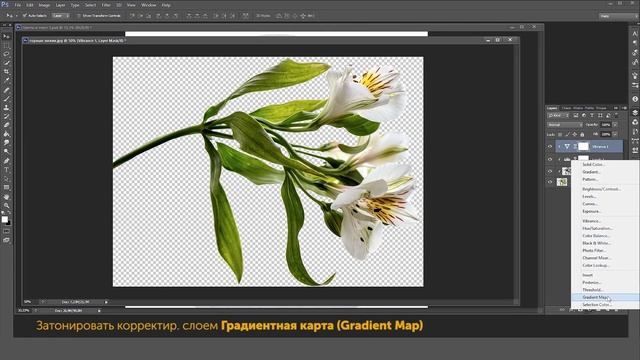
Task: Open the tool preset picker arrow
Action: pos(16,16)
